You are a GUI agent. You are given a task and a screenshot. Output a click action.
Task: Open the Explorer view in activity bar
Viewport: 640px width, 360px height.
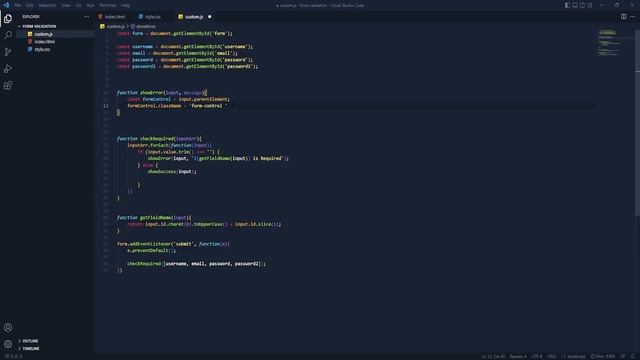coord(8,18)
